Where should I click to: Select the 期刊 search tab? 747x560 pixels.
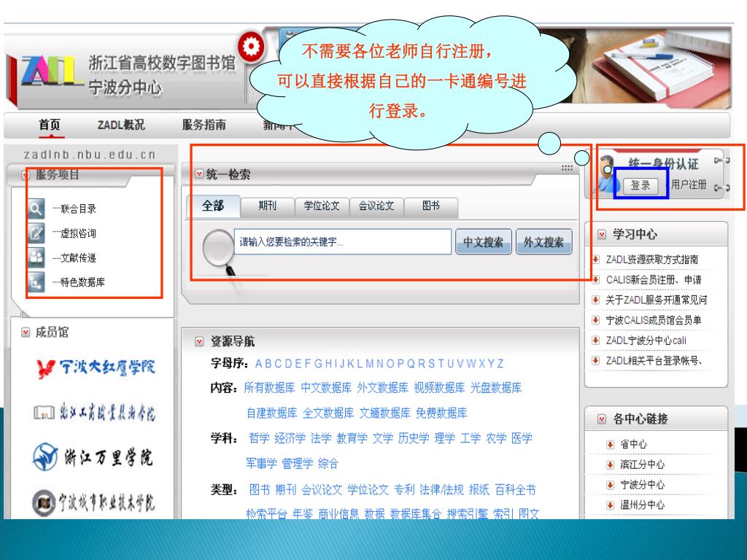[267, 206]
